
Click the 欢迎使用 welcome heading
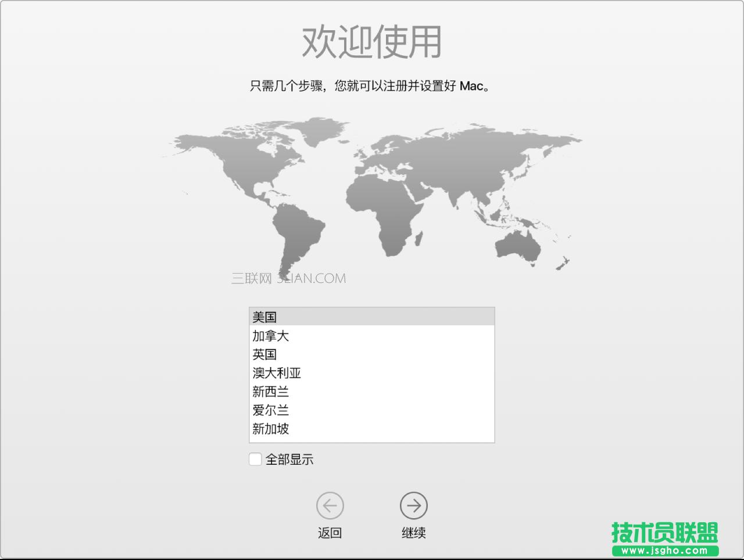tap(371, 42)
